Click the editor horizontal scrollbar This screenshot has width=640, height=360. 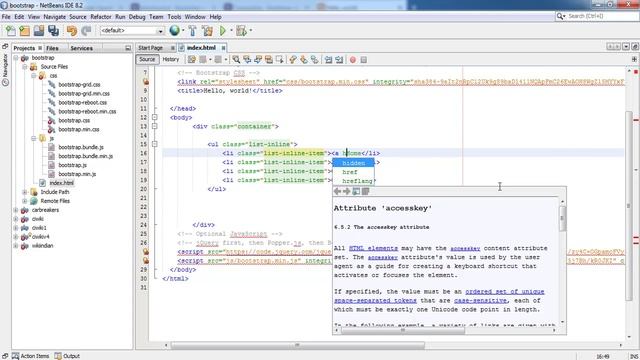(297, 345)
